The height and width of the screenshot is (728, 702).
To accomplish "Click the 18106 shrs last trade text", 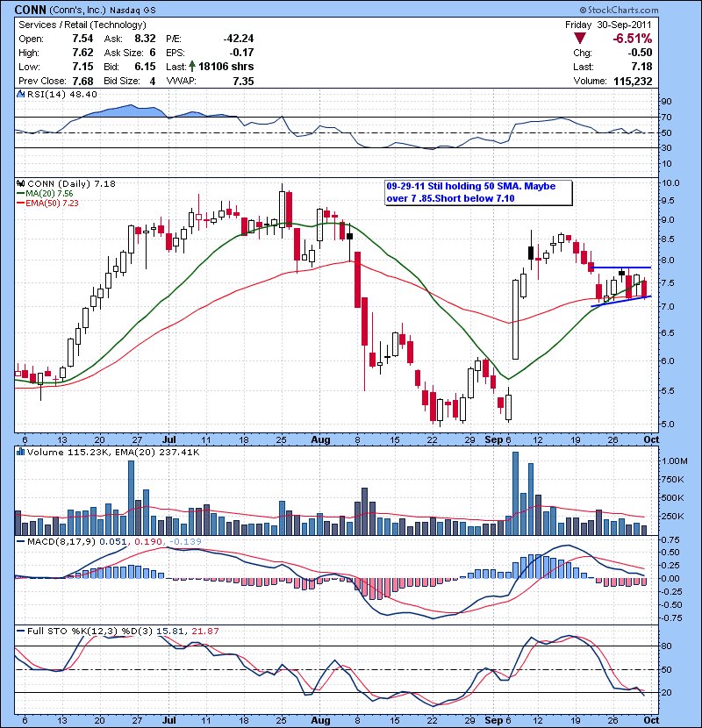I will click(x=226, y=67).
